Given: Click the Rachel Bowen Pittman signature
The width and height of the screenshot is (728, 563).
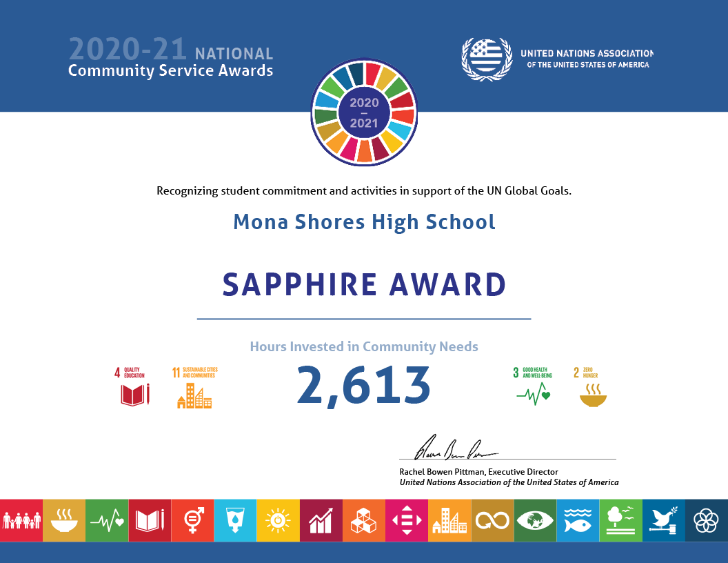Looking at the screenshot, I should [x=455, y=448].
